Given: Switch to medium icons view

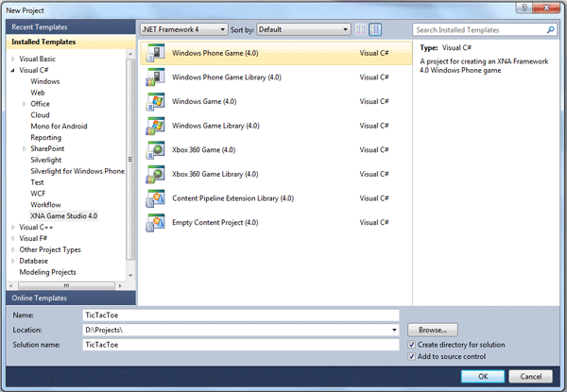Looking at the screenshot, I should pyautogui.click(x=375, y=29).
